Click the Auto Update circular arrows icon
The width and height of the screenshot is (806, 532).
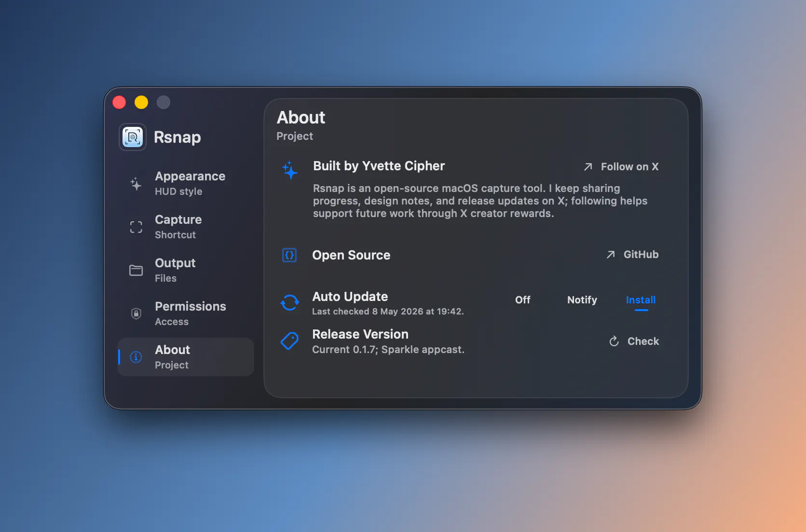(x=290, y=303)
